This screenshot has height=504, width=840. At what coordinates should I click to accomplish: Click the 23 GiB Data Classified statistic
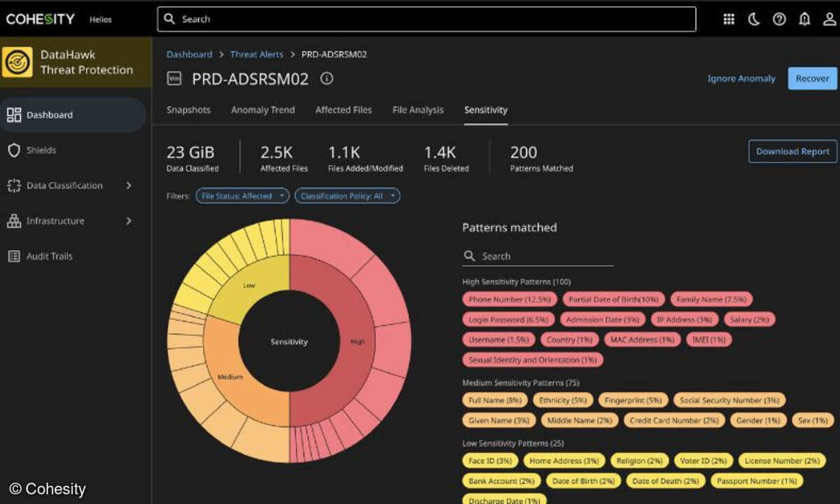pyautogui.click(x=192, y=158)
